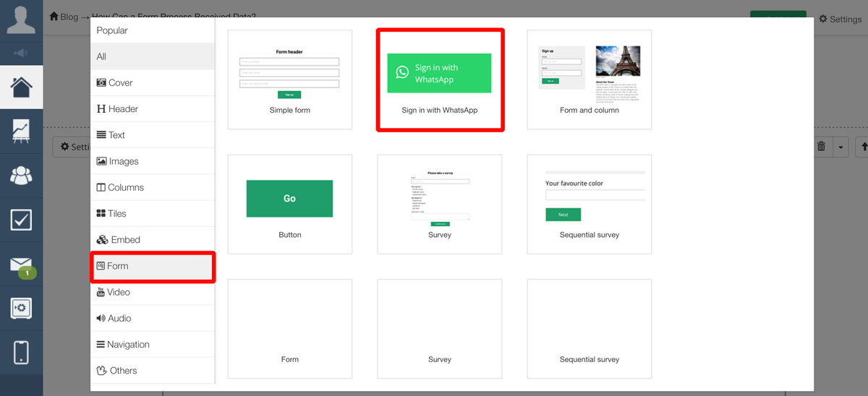
Task: Select the Video category
Action: [x=153, y=292]
